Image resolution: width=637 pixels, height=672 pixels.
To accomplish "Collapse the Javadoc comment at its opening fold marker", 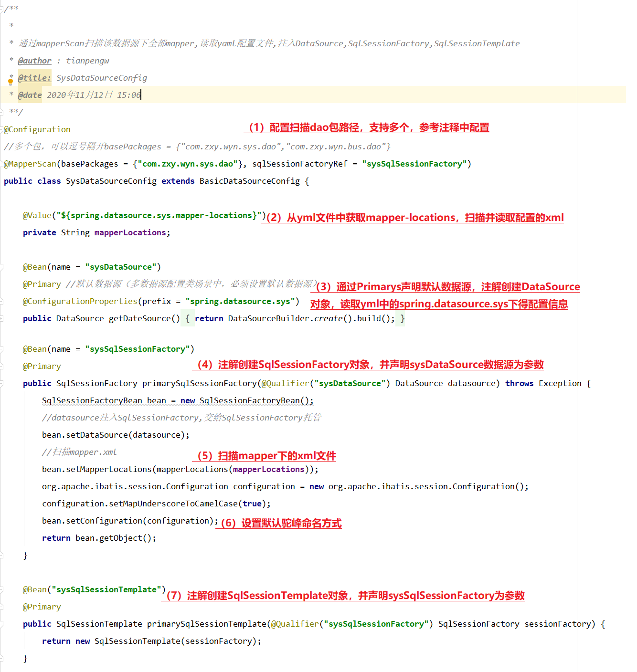I will 2,9.
